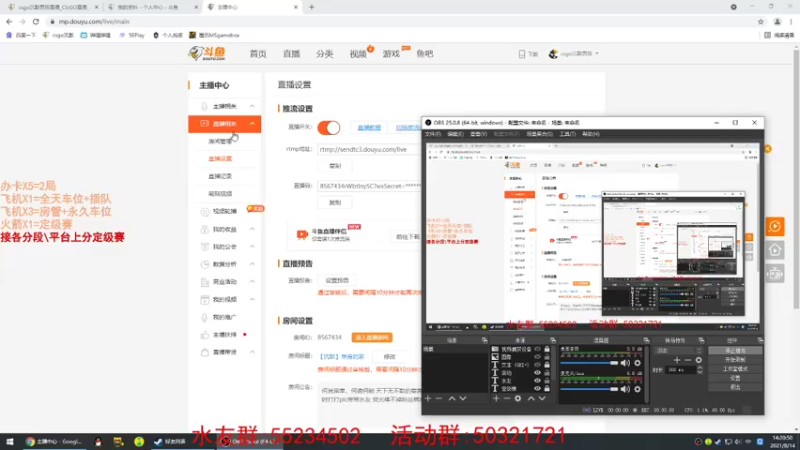Image resolution: width=800 pixels, height=450 pixels.
Task: Expand 商业活动 sidebar section
Action: tap(252, 282)
